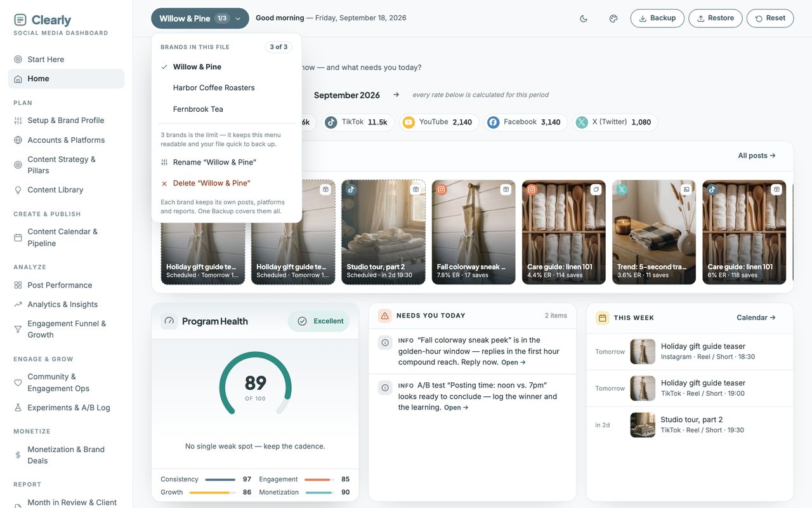Open Content Library page

tap(66, 190)
